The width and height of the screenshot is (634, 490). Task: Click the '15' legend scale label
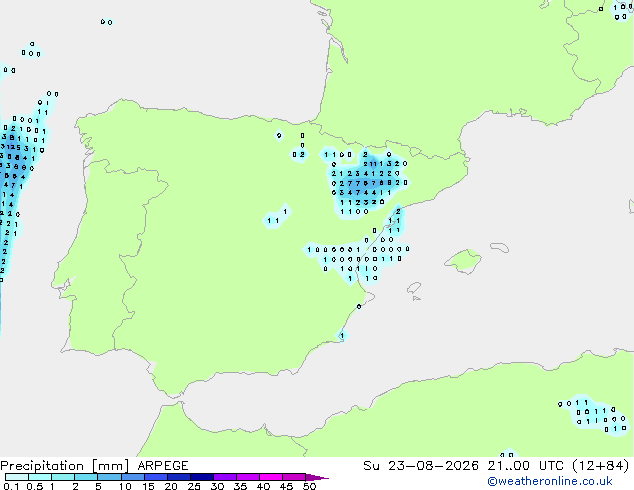(x=148, y=486)
